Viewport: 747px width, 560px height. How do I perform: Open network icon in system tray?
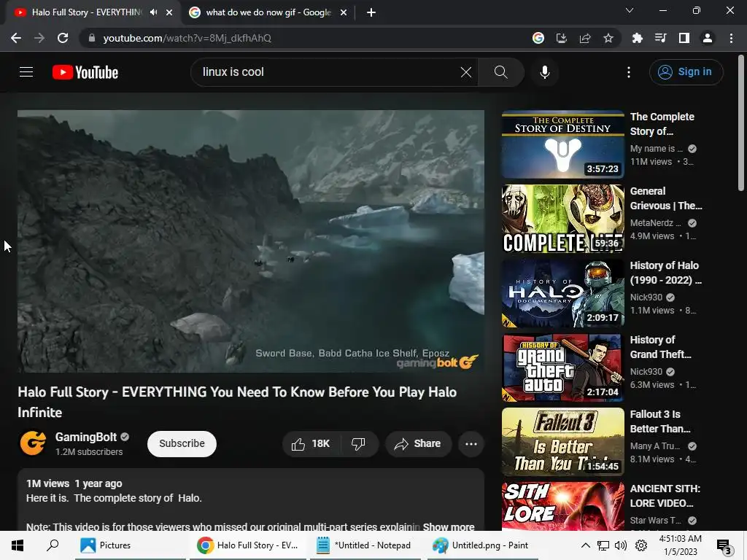point(603,545)
